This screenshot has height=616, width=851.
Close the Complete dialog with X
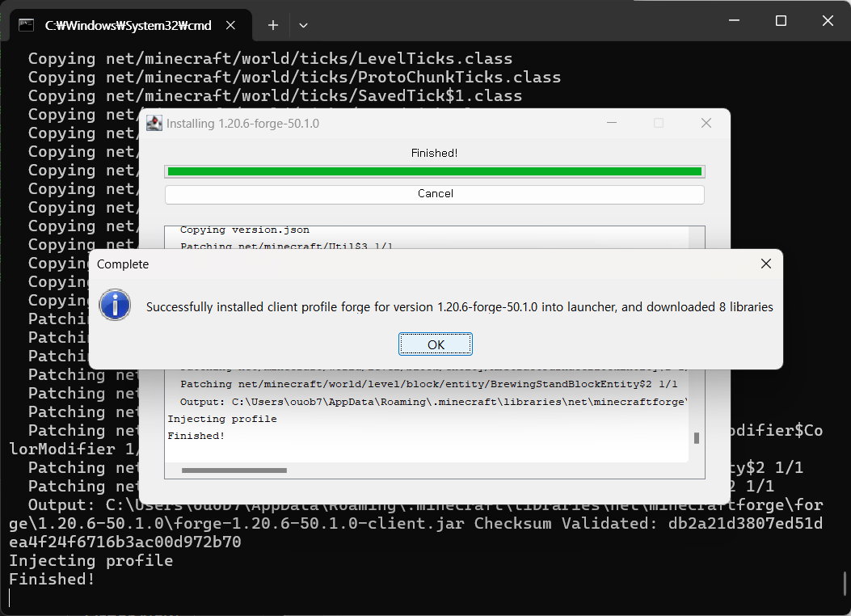click(x=766, y=264)
